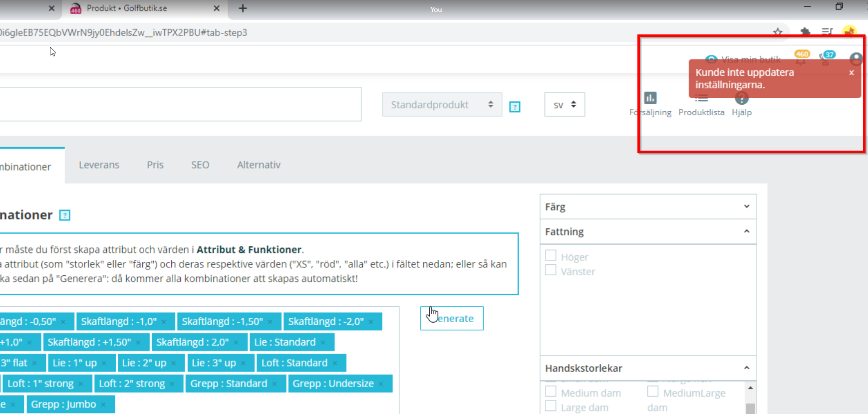Viewport: 868px width, 414px height.
Task: Dismiss the red error notification
Action: (x=852, y=73)
